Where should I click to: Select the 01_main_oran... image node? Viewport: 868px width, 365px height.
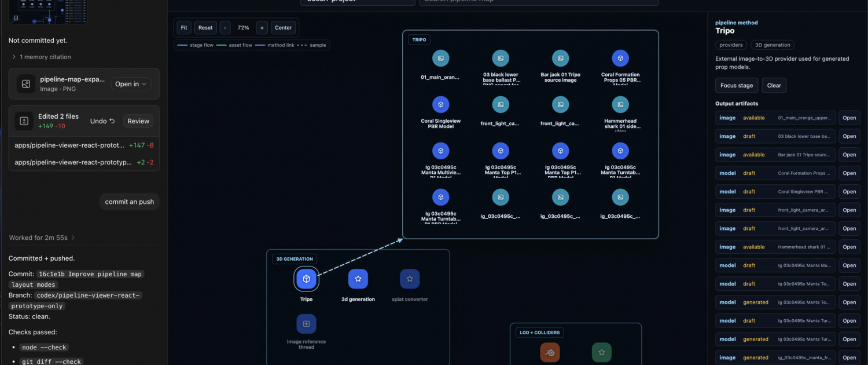pyautogui.click(x=440, y=58)
